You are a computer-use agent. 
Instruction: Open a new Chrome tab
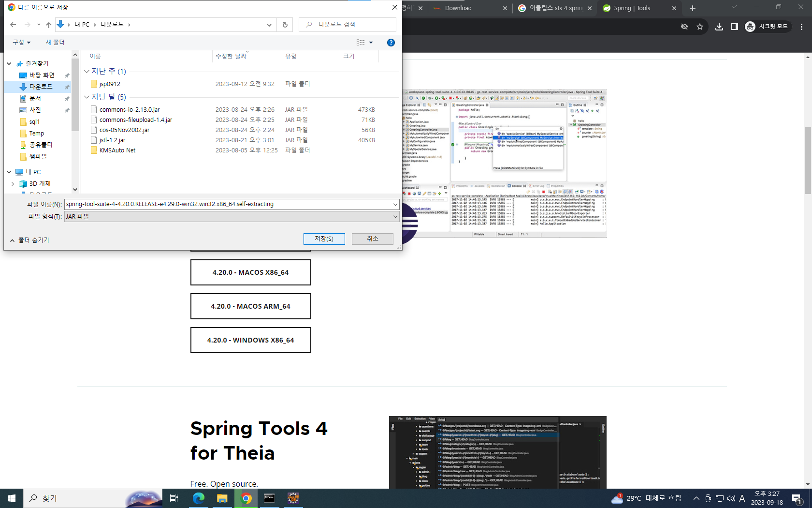[x=693, y=8]
